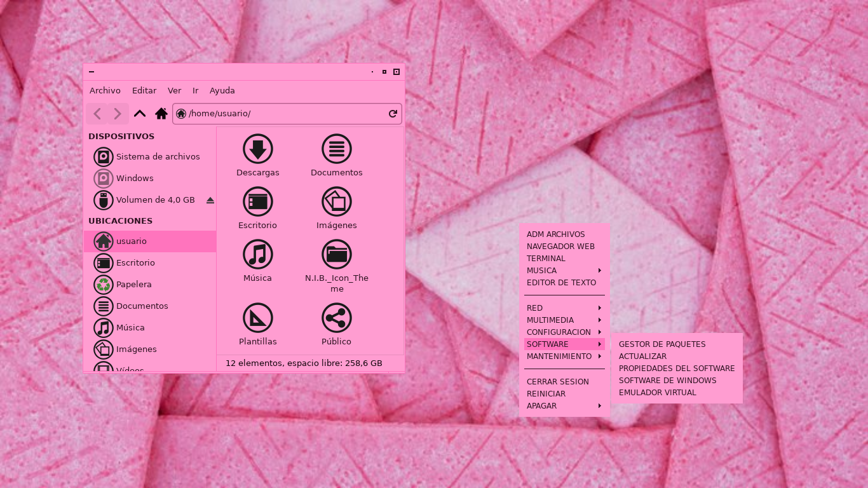Viewport: 868px width, 488px height.
Task: Eject the Volumen de 4,0 GB drive
Action: (x=210, y=200)
